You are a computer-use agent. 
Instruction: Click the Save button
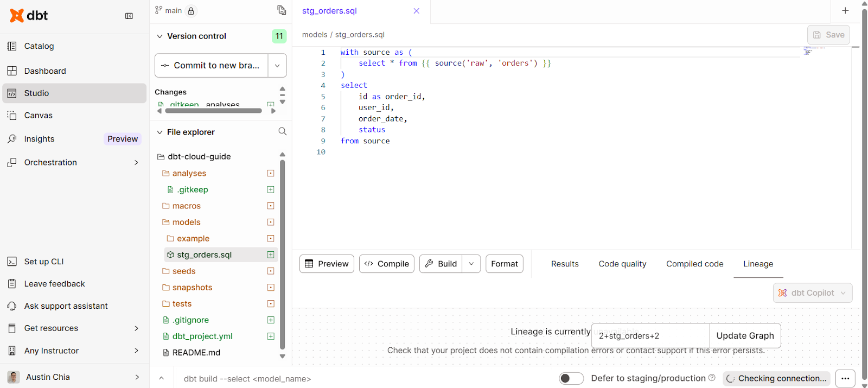828,35
